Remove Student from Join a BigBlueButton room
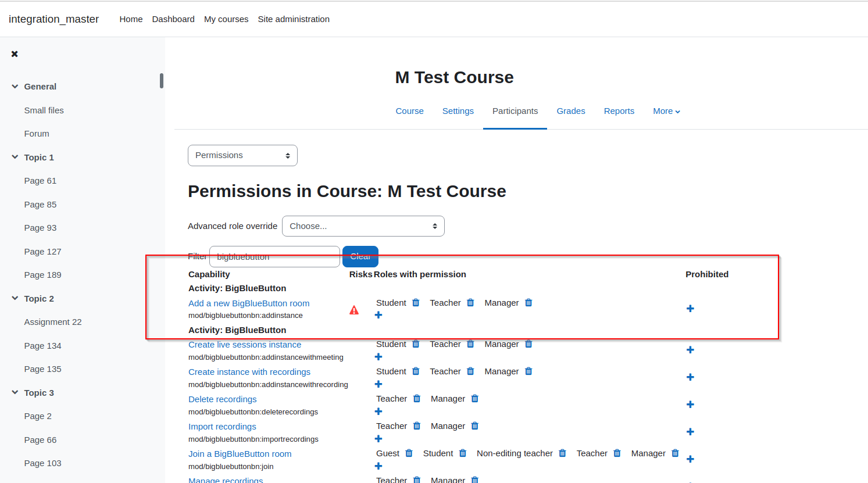This screenshot has height=483, width=868. point(463,453)
